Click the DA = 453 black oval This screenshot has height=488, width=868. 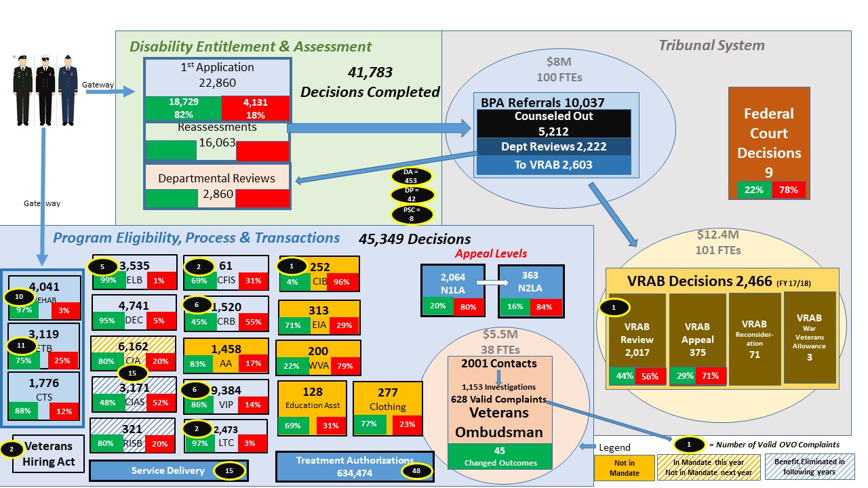click(x=410, y=176)
